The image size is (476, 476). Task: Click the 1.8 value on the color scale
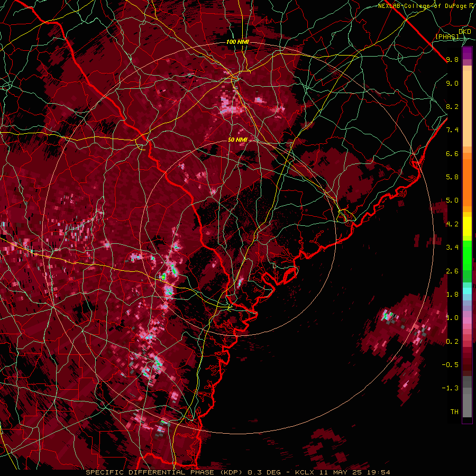(x=452, y=295)
